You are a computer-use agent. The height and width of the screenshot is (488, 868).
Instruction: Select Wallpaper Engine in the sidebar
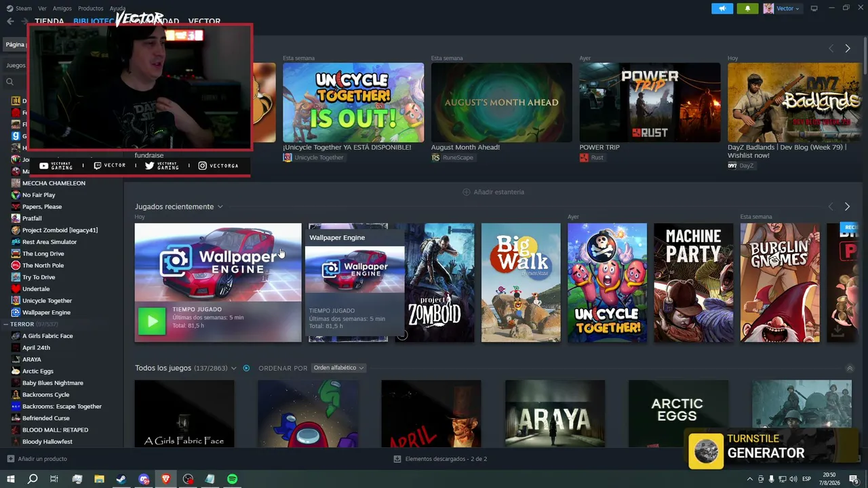pos(46,312)
